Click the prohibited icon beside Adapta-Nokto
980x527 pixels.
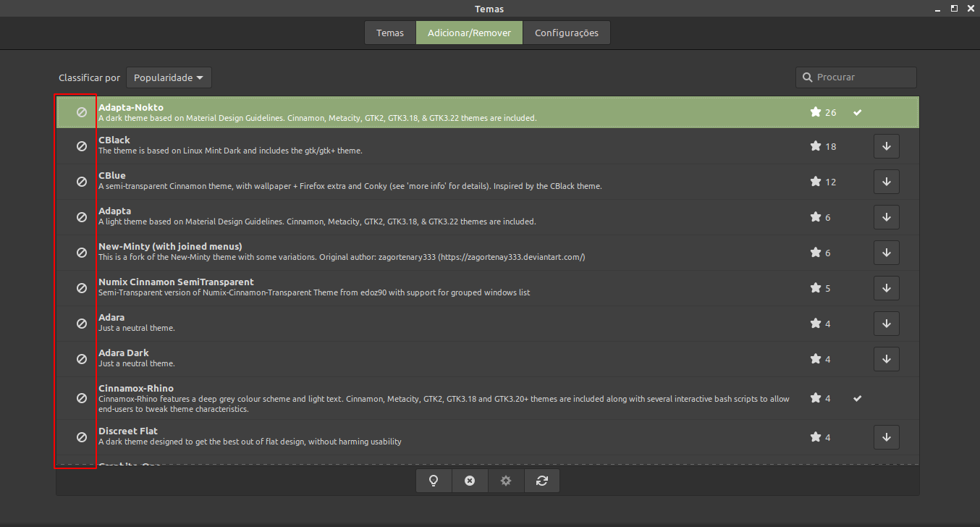[x=82, y=112]
